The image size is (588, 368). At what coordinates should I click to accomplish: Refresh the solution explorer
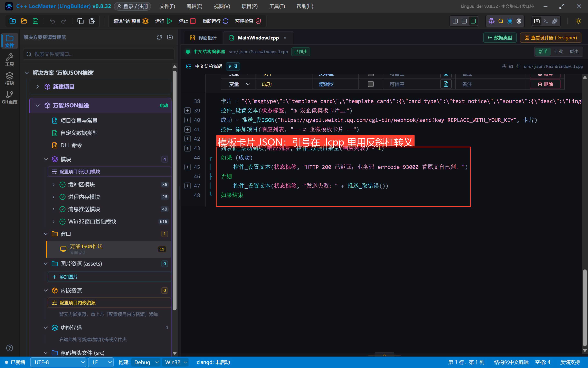159,37
